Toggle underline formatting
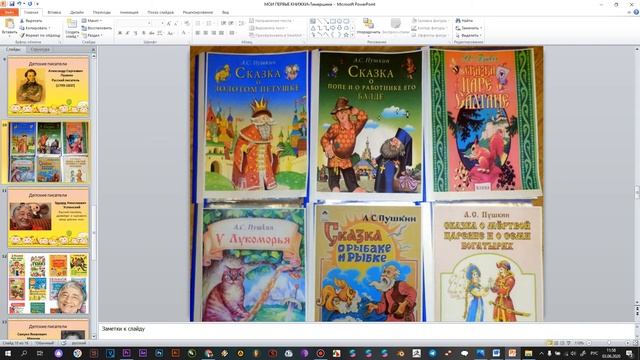The width and height of the screenshot is (640, 360). click(136, 33)
